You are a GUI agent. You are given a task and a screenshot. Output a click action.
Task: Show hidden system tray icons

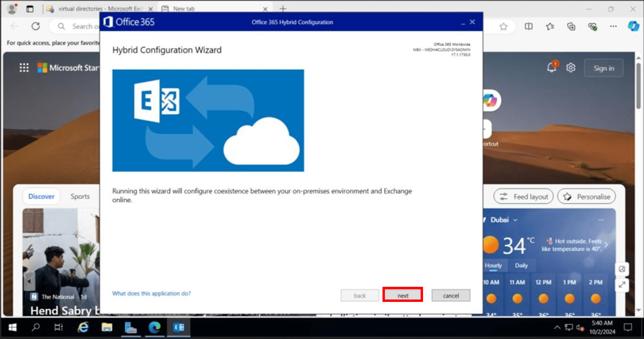pos(557,327)
